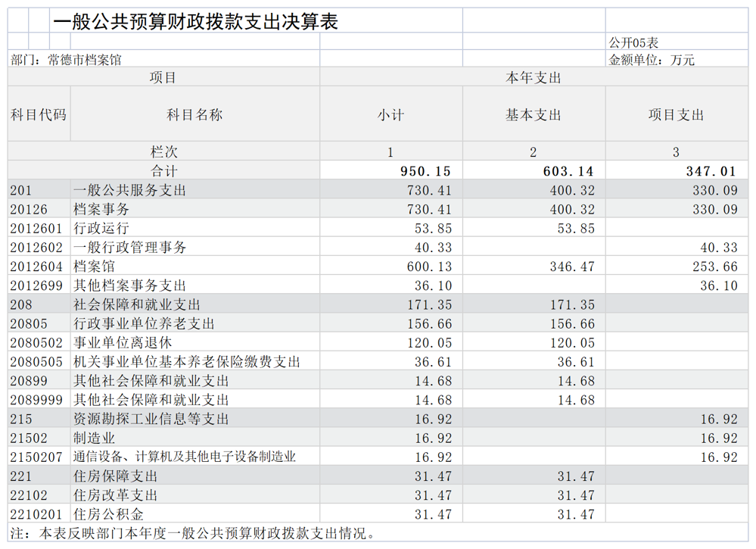
Task: Select the 部门：常德市档案馆 cell
Action: point(164,59)
